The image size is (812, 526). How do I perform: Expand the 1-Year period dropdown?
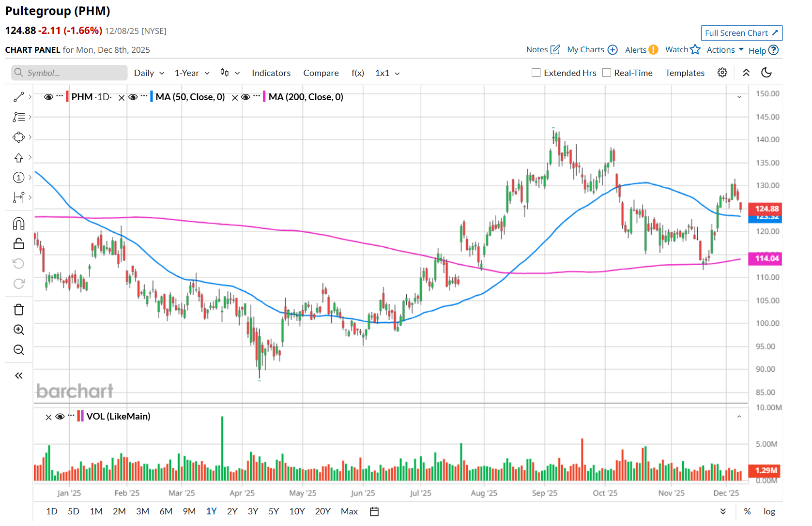192,73
